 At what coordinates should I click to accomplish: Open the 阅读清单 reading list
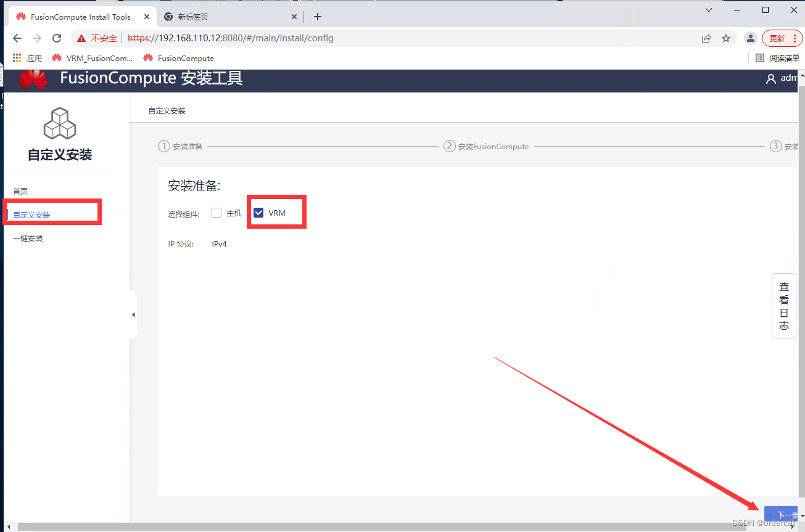pos(777,58)
